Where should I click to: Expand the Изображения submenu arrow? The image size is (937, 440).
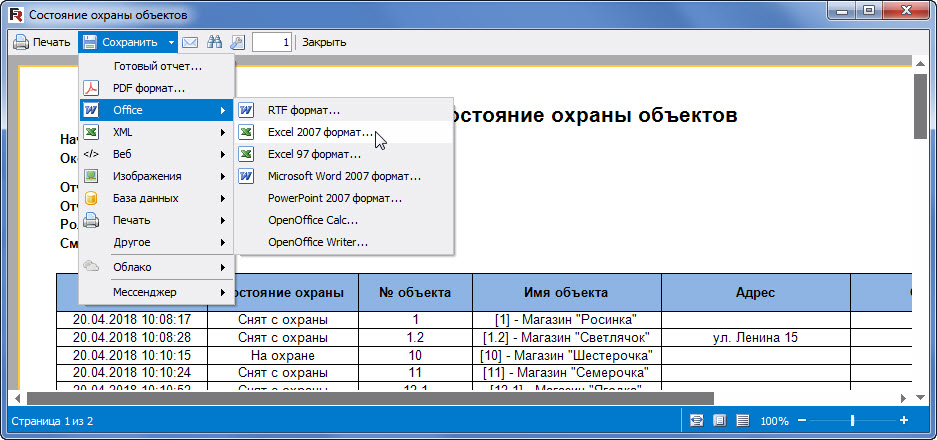223,176
